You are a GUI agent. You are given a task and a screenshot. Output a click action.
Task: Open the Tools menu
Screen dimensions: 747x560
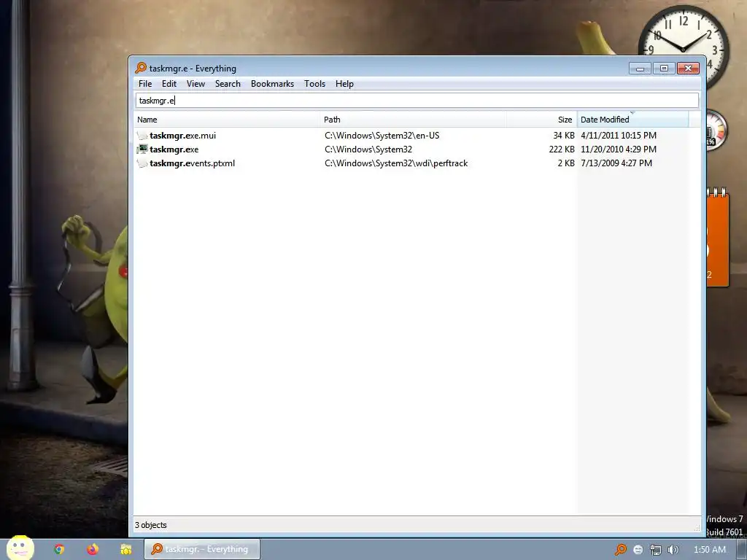(315, 84)
